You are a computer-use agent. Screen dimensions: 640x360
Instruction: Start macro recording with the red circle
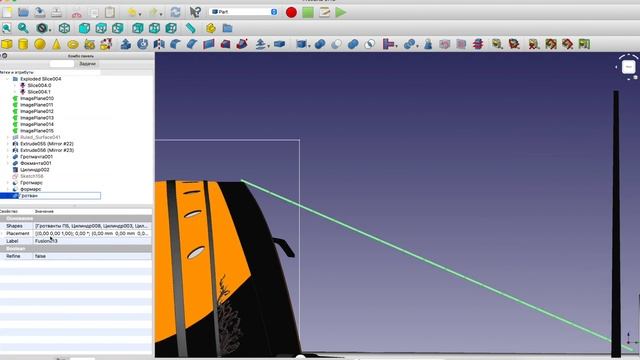click(291, 12)
